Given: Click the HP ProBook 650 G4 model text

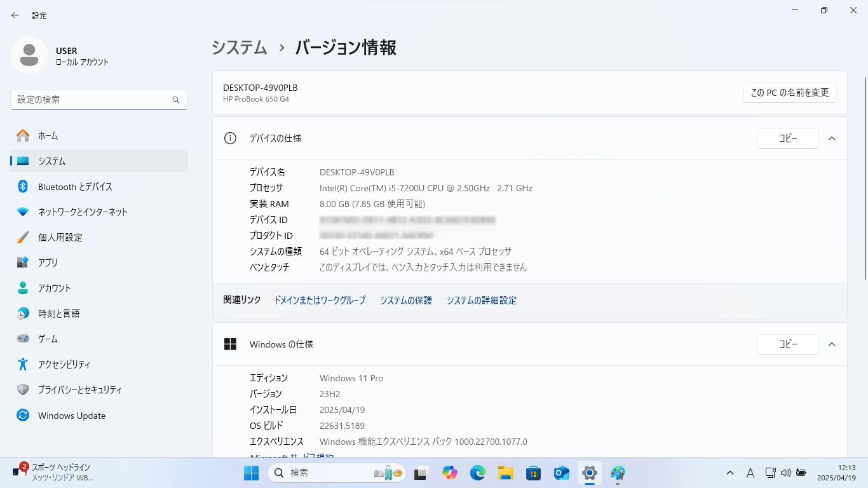Looking at the screenshot, I should coord(256,99).
